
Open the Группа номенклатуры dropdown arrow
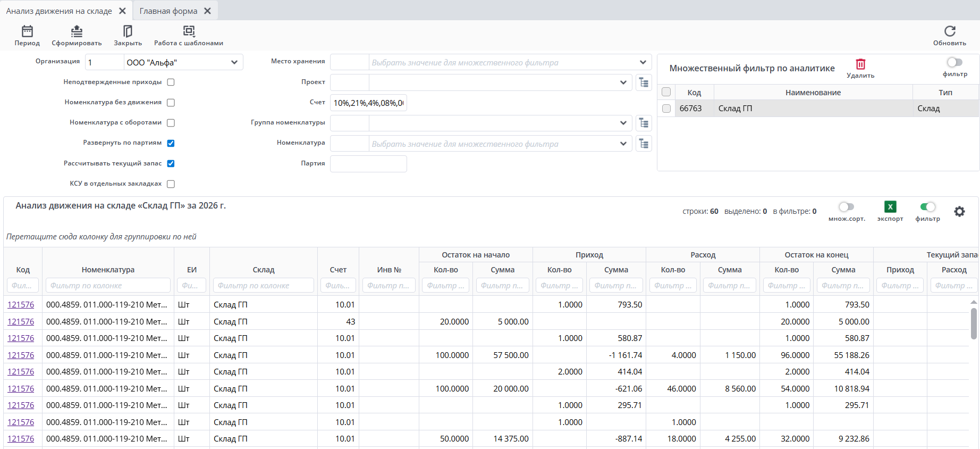pyautogui.click(x=623, y=123)
